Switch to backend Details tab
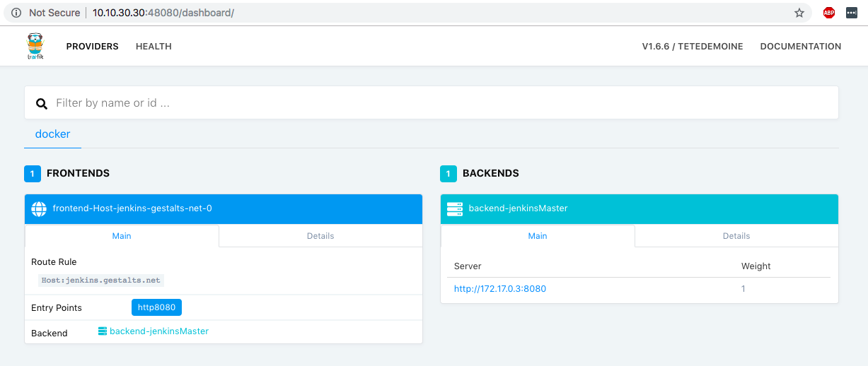The height and width of the screenshot is (366, 868). pos(736,236)
